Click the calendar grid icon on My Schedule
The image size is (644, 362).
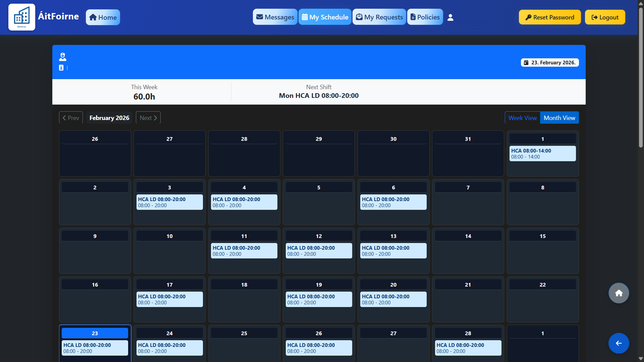pyautogui.click(x=305, y=17)
